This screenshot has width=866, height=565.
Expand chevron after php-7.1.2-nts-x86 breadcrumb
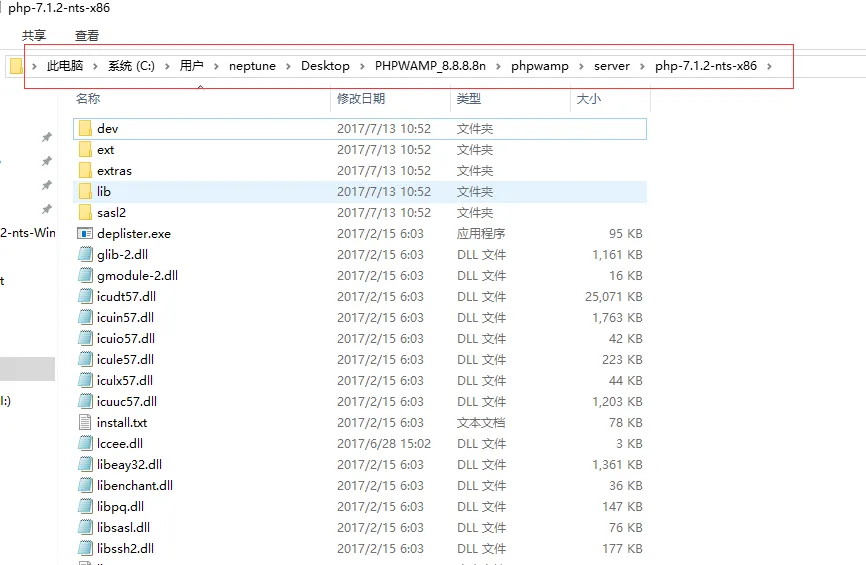point(769,66)
